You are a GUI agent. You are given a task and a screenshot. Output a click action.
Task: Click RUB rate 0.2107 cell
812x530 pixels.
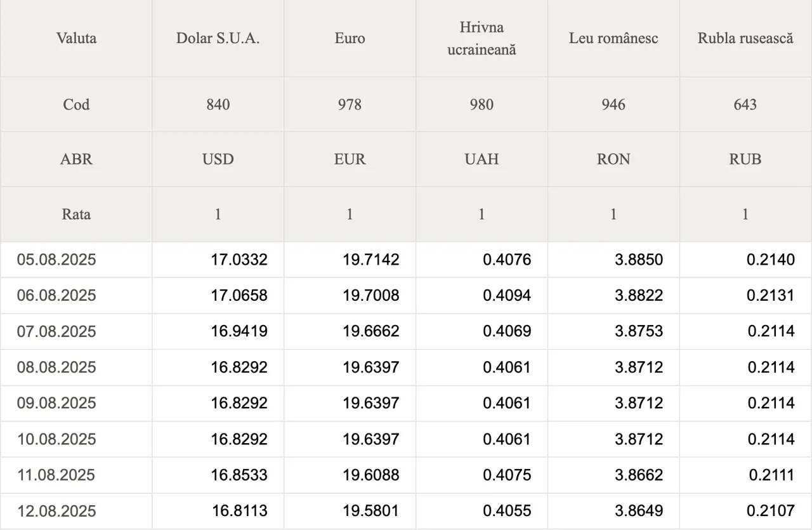click(x=745, y=511)
